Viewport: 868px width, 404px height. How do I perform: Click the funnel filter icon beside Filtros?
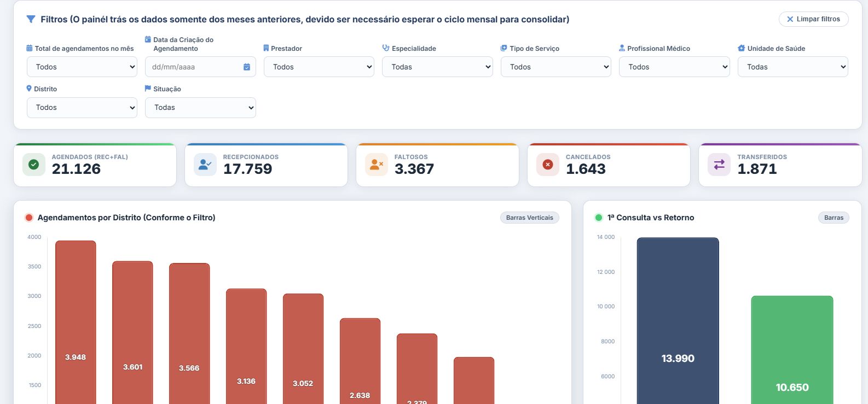(x=31, y=19)
